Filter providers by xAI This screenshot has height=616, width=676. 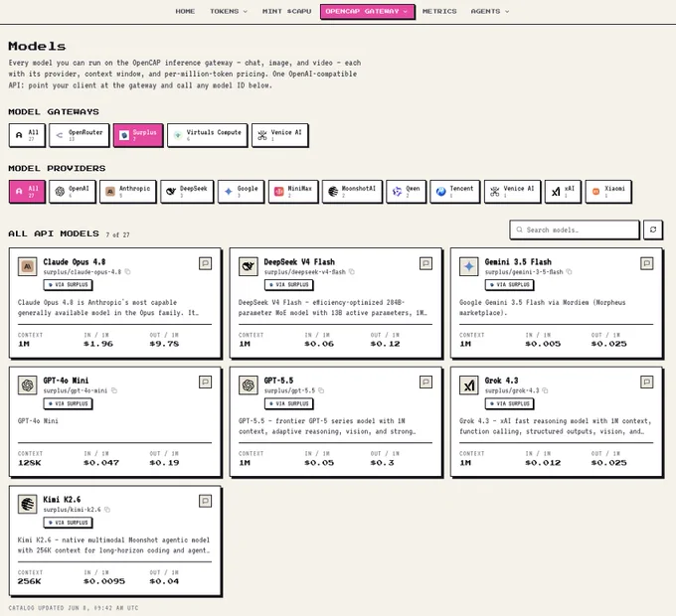click(x=563, y=192)
